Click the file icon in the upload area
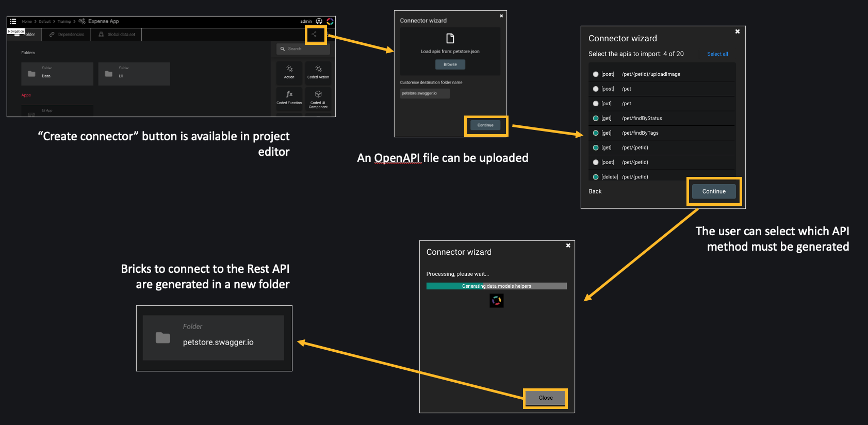 pos(450,39)
